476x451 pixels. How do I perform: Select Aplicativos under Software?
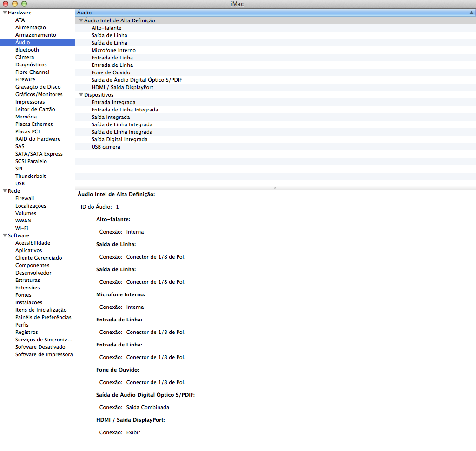28,250
